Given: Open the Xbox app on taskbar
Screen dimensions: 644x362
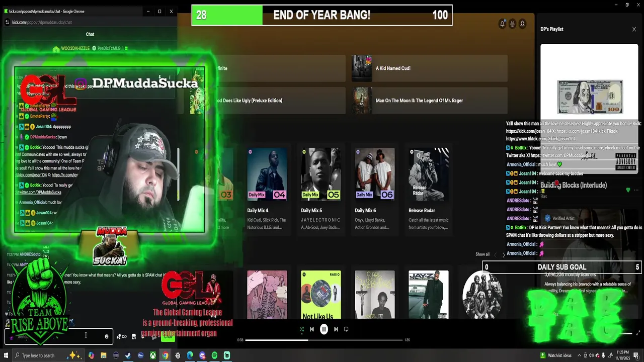Looking at the screenshot, I should (152, 355).
